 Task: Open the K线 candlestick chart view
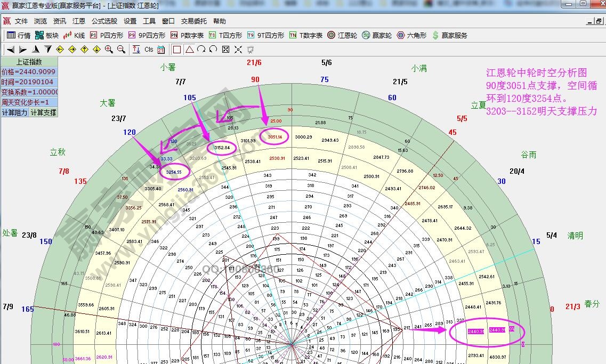click(74, 36)
